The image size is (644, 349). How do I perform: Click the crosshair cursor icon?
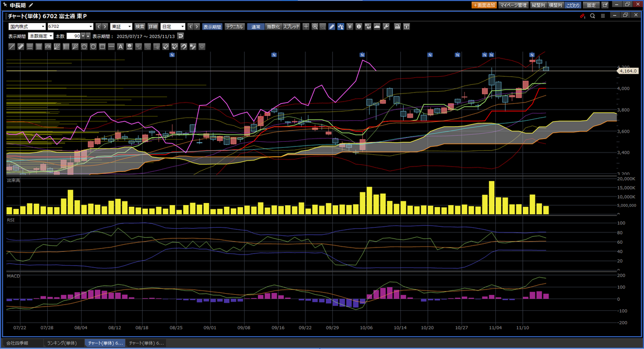(x=306, y=26)
